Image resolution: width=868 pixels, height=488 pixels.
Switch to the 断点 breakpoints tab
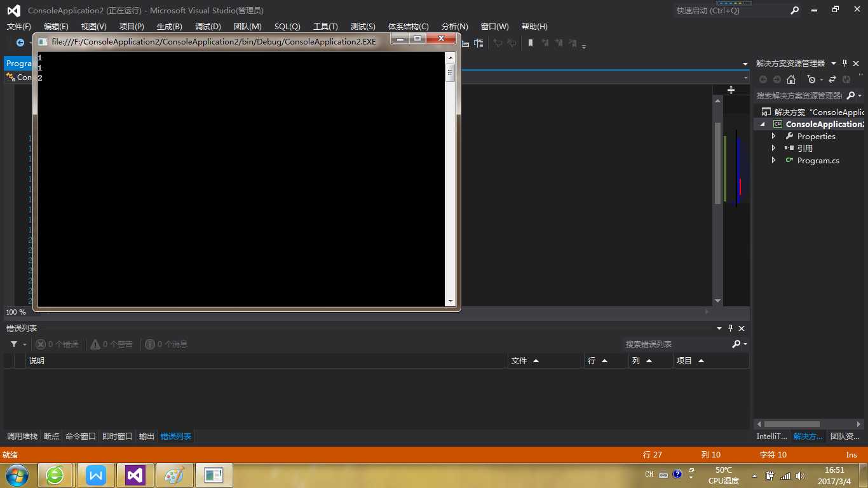[51, 436]
